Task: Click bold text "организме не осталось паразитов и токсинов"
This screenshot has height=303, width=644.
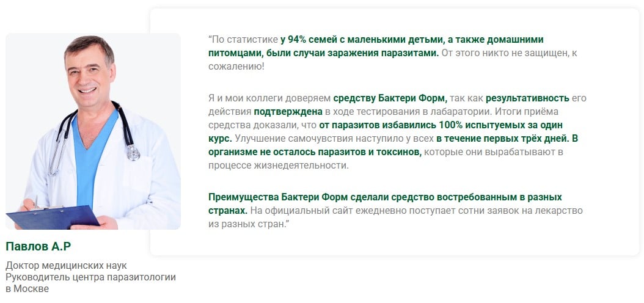Action: [315, 152]
